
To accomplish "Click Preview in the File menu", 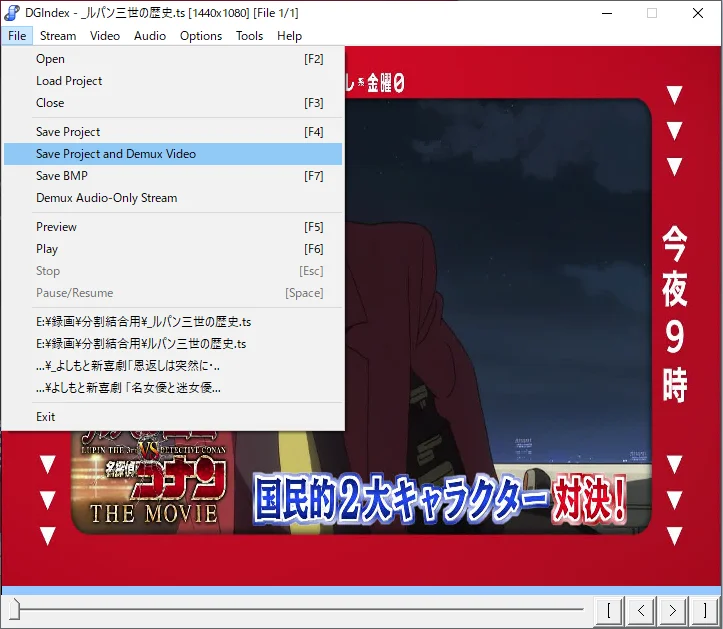I will (56, 227).
